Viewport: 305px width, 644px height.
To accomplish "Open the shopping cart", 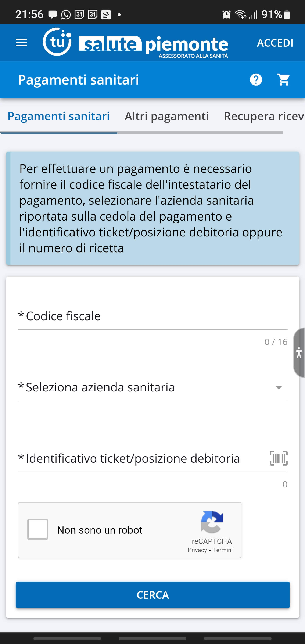I will pyautogui.click(x=283, y=80).
